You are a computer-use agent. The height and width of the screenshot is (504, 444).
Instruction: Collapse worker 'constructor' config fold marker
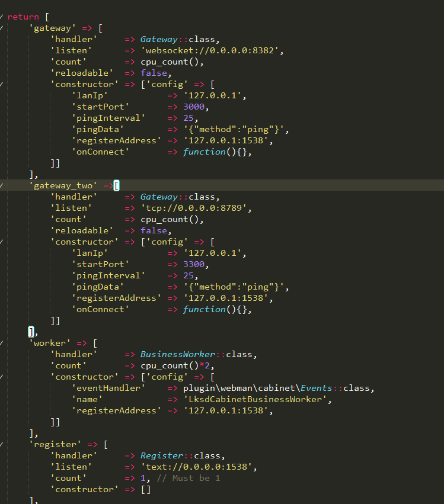(x=1, y=377)
